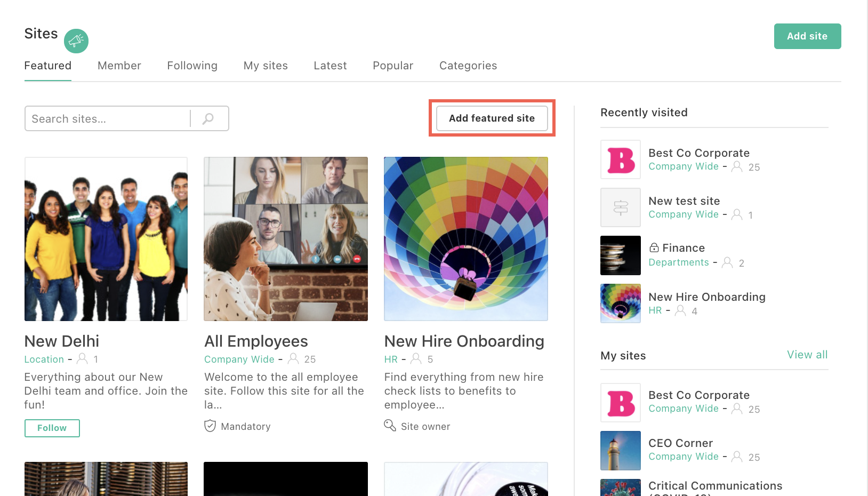868x496 pixels.
Task: Switch to the Featured tab
Action: (x=48, y=66)
